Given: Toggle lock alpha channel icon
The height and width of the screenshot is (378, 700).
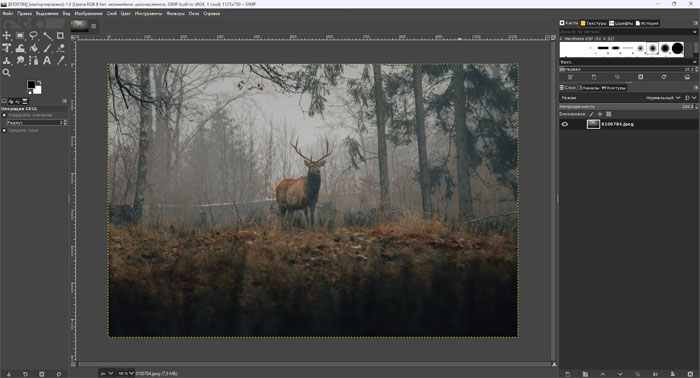Looking at the screenshot, I should (608, 114).
